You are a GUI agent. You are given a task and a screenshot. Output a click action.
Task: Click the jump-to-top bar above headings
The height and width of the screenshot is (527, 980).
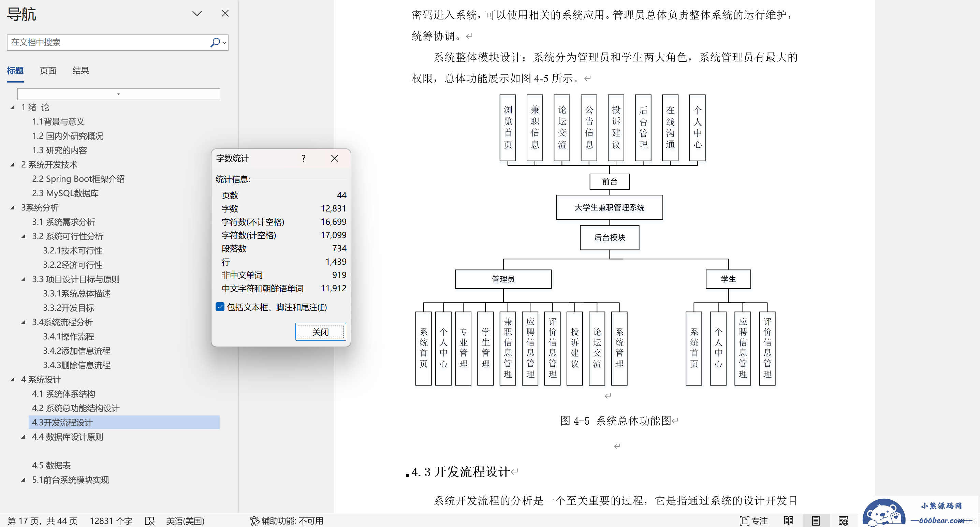click(x=118, y=94)
